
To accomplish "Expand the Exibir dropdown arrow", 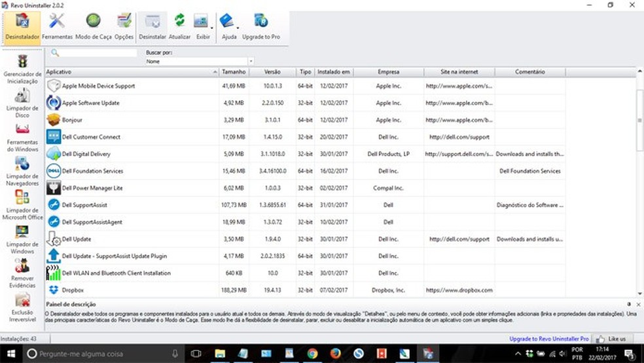I will [212, 28].
